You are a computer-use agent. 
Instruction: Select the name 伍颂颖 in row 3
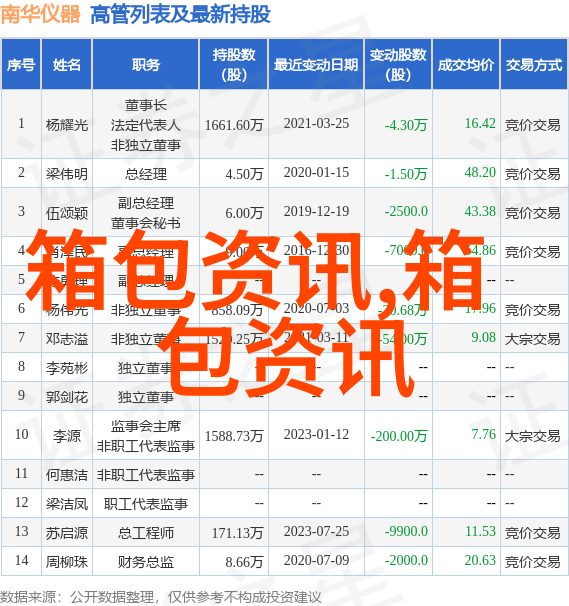[66, 213]
